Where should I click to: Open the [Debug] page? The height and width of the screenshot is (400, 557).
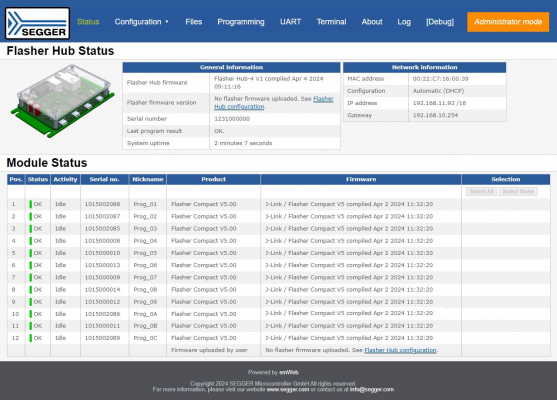click(440, 22)
